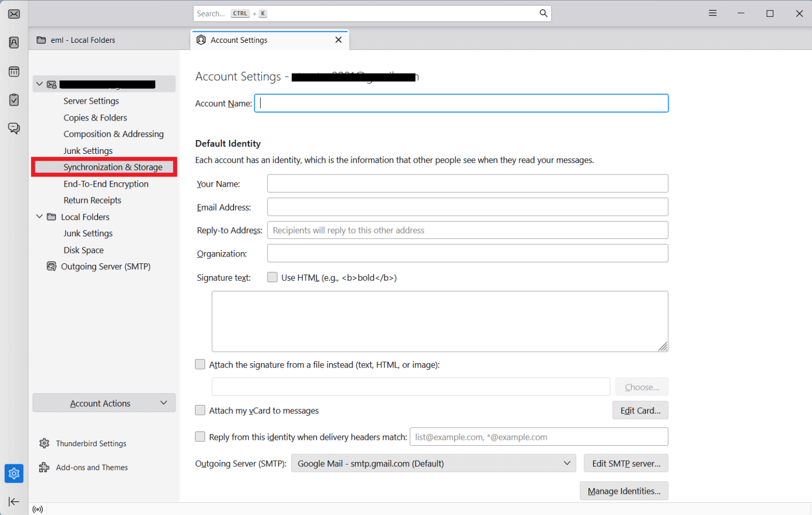Click the status bar broadcast icon
812x515 pixels.
[37, 509]
